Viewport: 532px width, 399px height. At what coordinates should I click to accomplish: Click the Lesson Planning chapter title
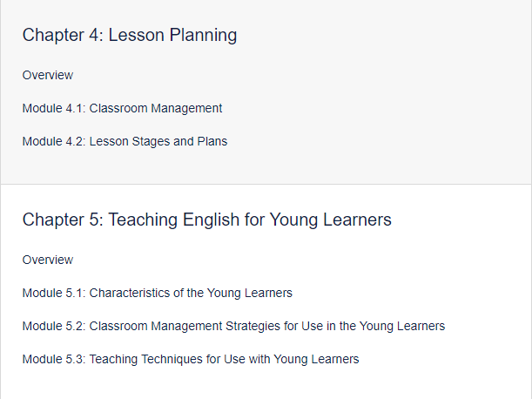(172, 36)
